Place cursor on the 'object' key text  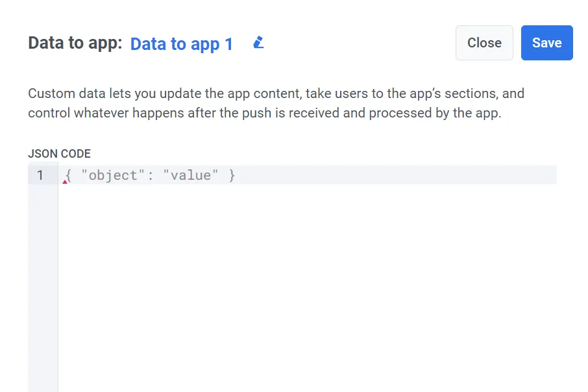click(114, 175)
